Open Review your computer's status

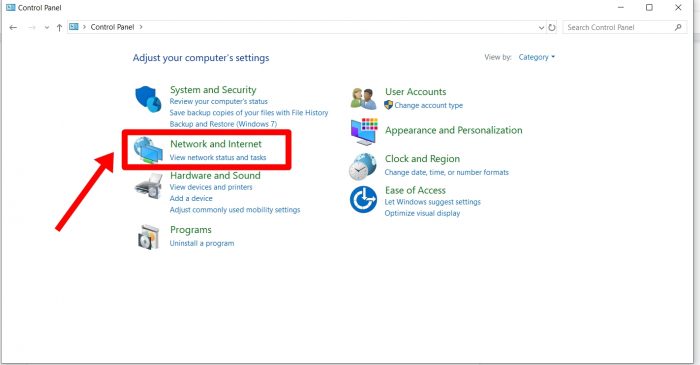[x=219, y=101]
